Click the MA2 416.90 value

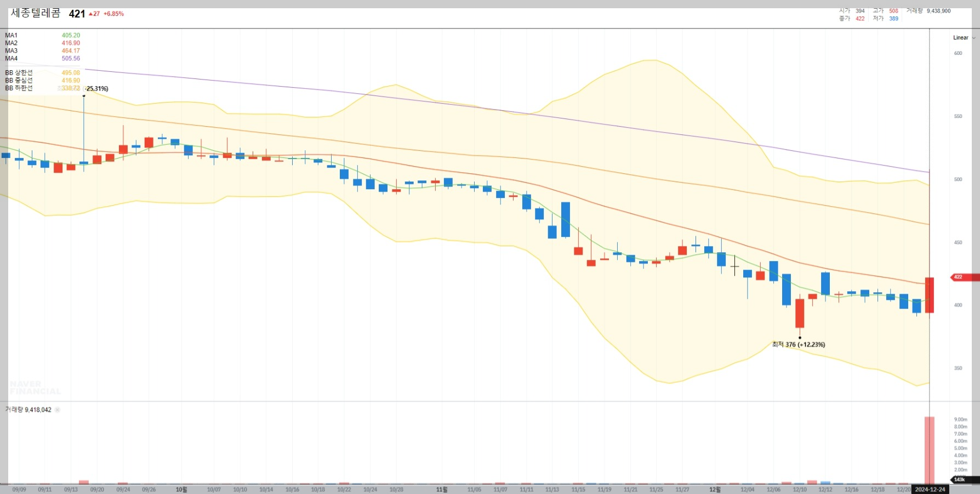(x=71, y=43)
